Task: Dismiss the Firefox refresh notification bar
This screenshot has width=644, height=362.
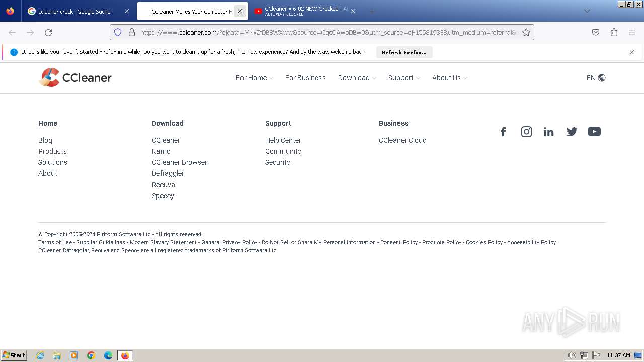Action: coord(632,52)
